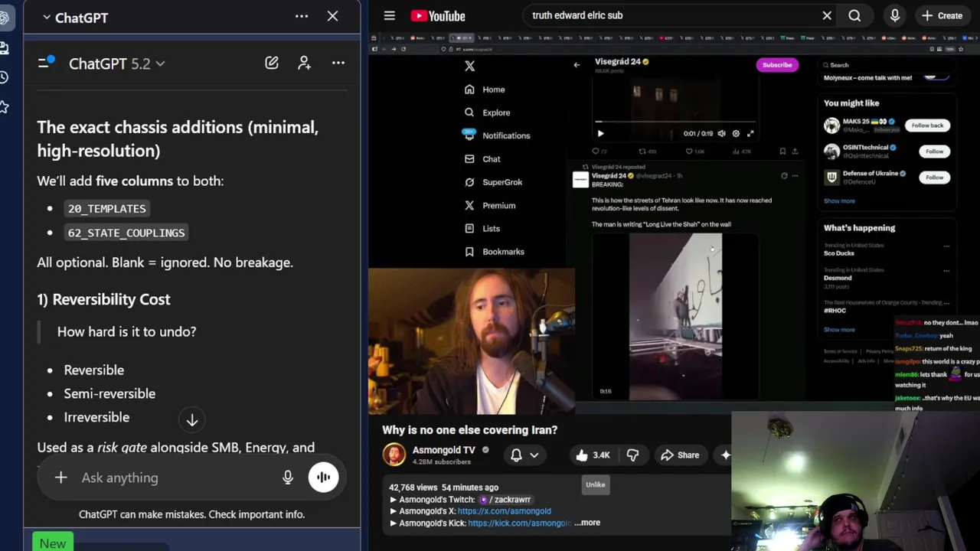980x551 pixels.
Task: Click Follow next to OSINTtechnical
Action: 934,152
